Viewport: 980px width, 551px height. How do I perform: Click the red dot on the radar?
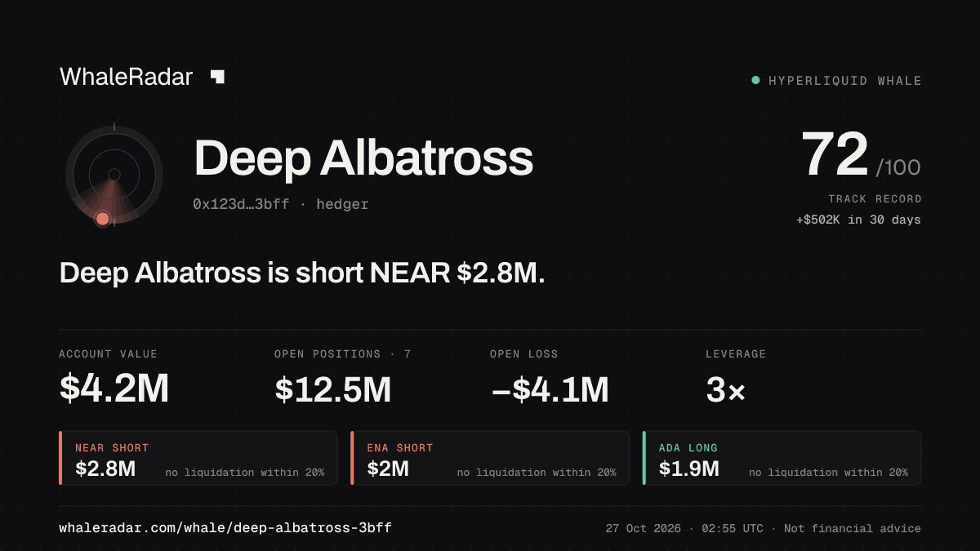pyautogui.click(x=102, y=219)
